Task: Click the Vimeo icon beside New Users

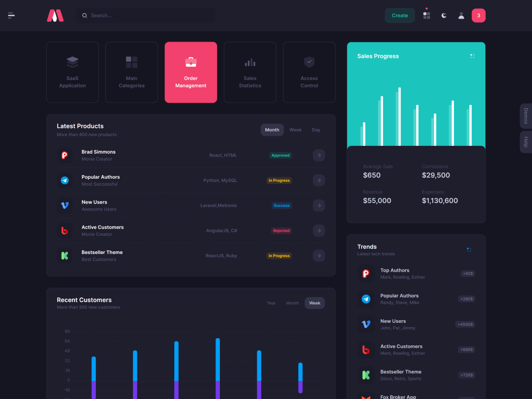Action: point(65,205)
